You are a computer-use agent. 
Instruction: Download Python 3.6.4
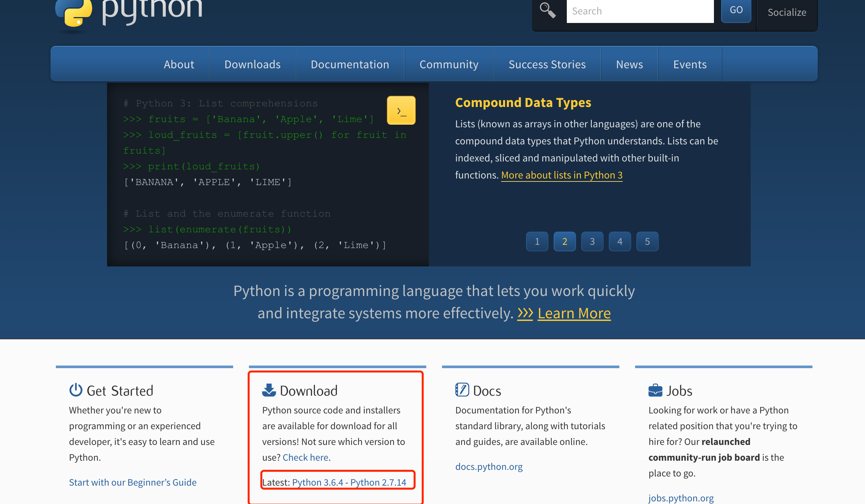pos(318,482)
